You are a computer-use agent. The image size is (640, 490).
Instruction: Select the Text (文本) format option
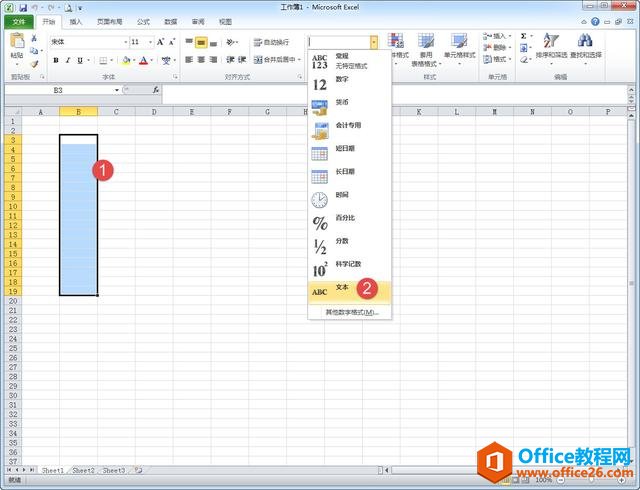coord(342,288)
